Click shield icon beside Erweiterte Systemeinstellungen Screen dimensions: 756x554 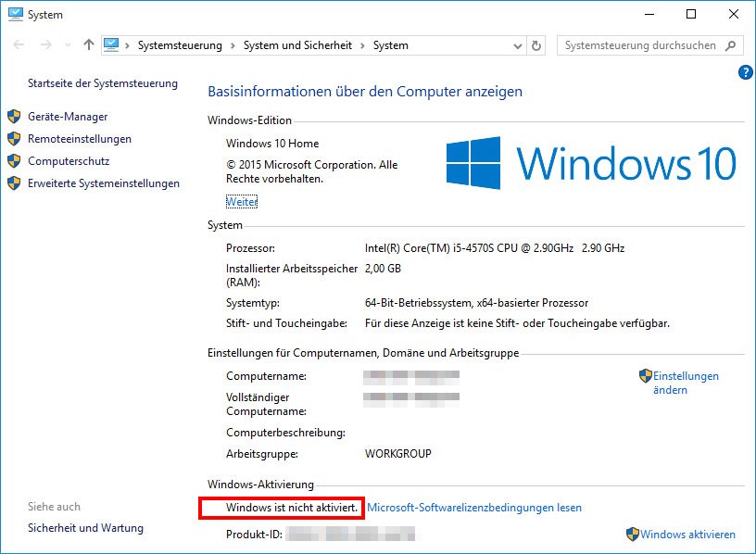(14, 183)
